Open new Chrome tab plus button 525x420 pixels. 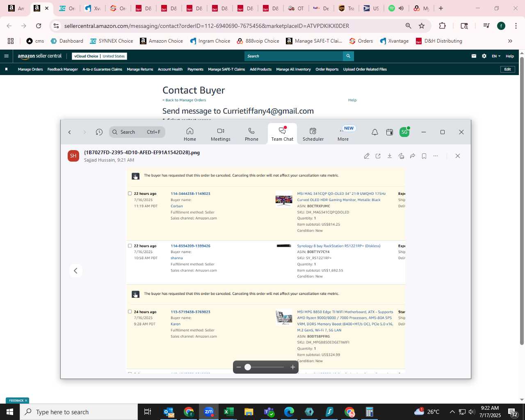441,8
